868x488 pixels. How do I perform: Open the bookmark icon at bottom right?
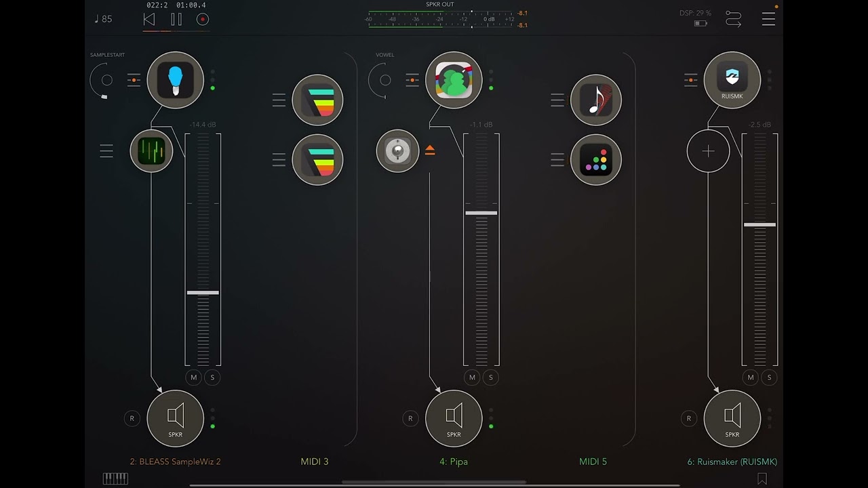pos(762,479)
